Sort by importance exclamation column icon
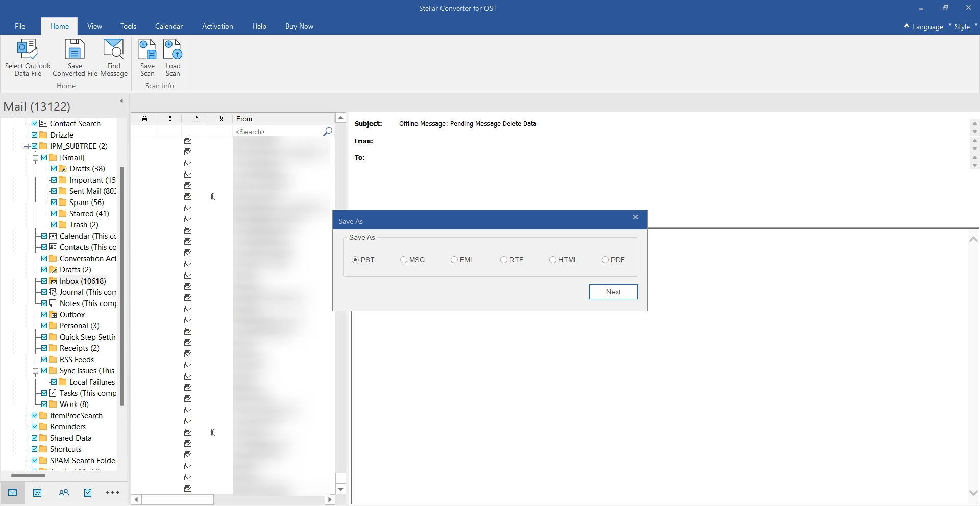The image size is (980, 506). 170,119
